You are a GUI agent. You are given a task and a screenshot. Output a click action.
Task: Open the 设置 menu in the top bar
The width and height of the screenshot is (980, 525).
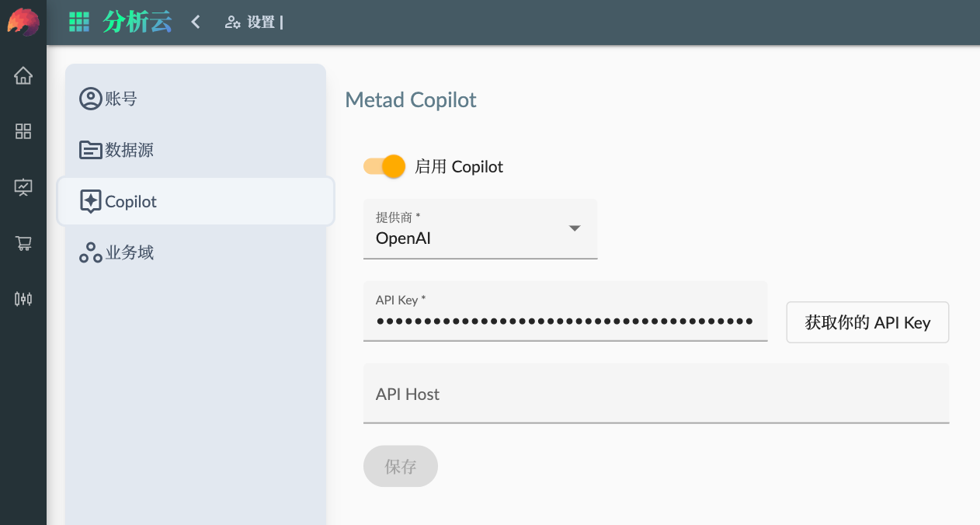click(262, 23)
